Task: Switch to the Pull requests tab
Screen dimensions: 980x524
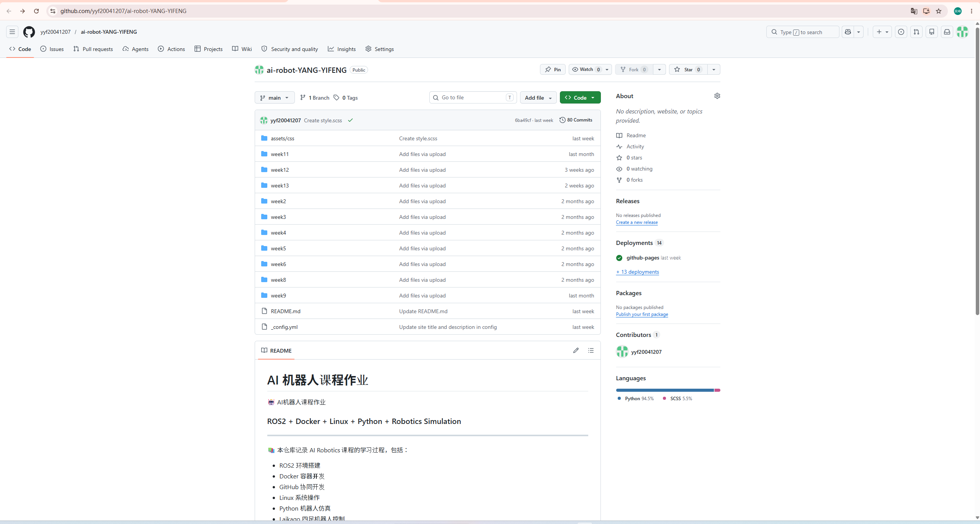Action: [93, 49]
